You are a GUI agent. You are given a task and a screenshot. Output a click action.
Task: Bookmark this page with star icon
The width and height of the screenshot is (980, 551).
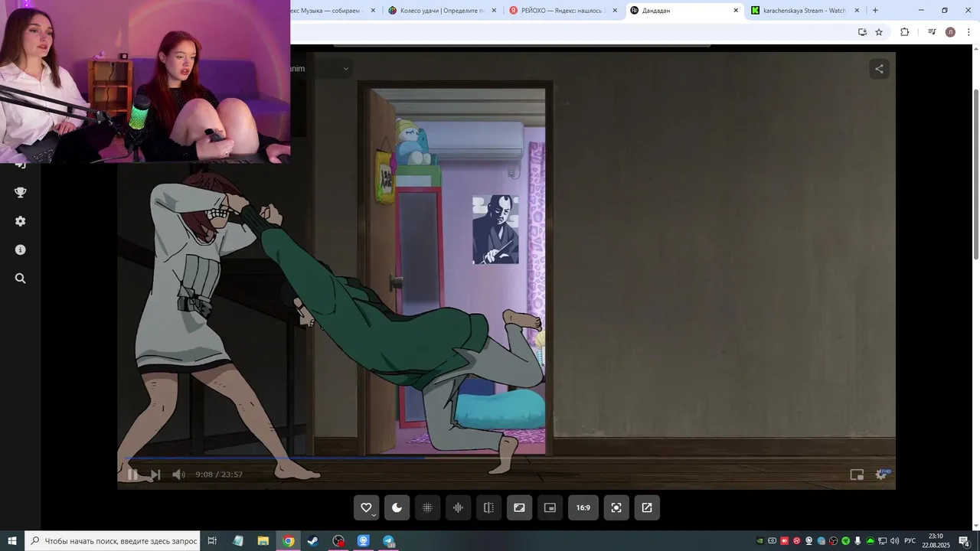click(879, 32)
